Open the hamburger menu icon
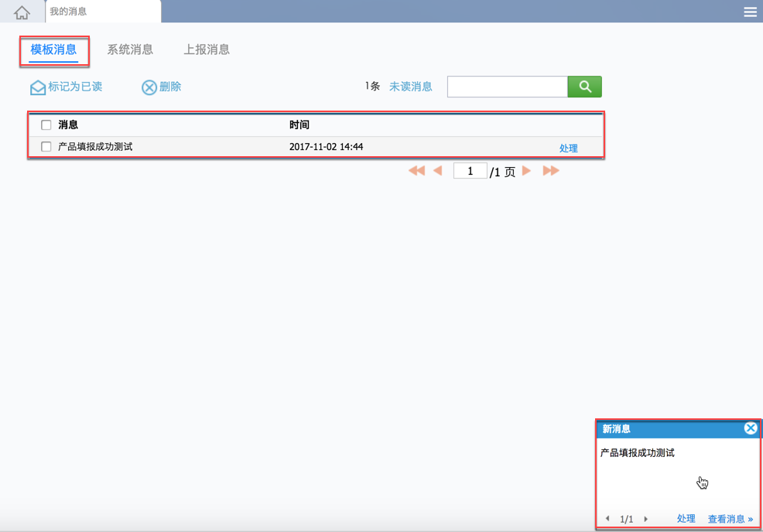The height and width of the screenshot is (532, 763). coord(750,12)
